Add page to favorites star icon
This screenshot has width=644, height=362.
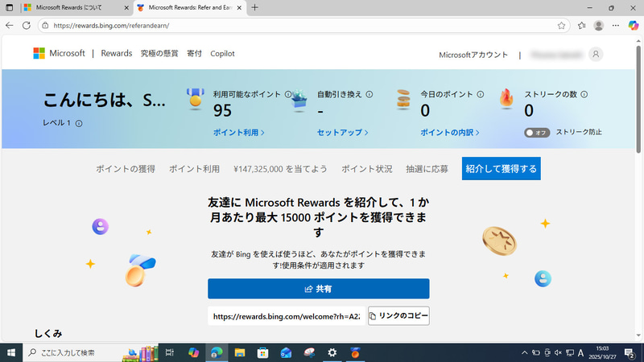(561, 26)
